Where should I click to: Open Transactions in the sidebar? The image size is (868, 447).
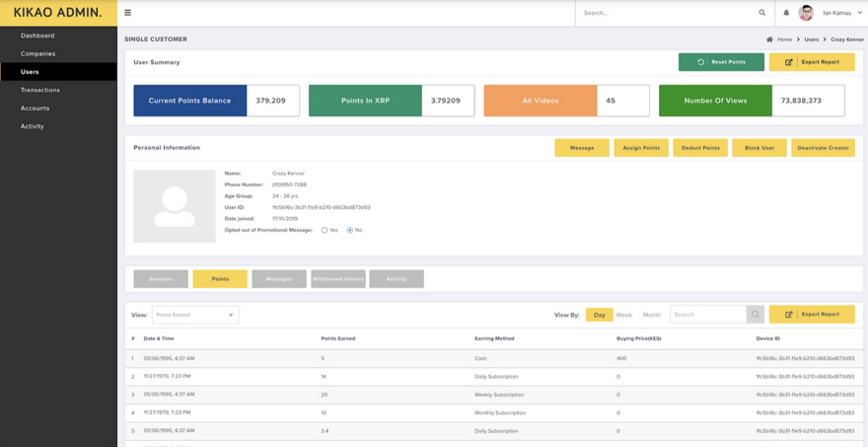click(x=40, y=90)
